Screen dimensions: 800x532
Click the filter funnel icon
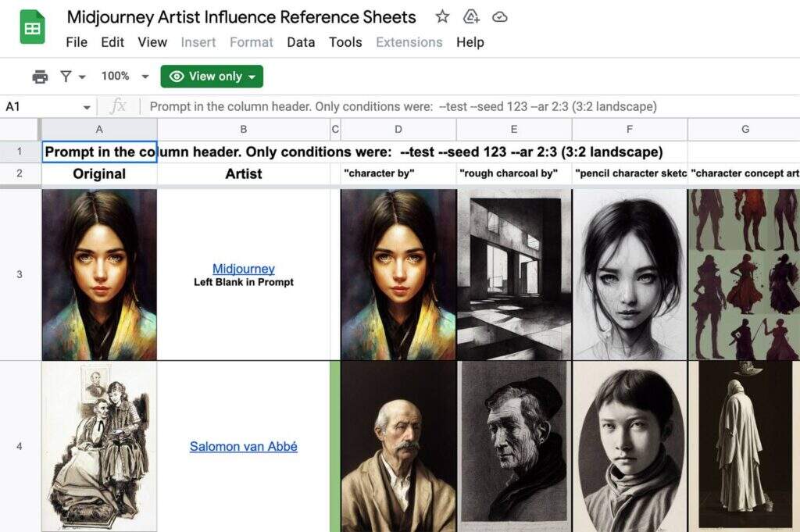(x=66, y=76)
